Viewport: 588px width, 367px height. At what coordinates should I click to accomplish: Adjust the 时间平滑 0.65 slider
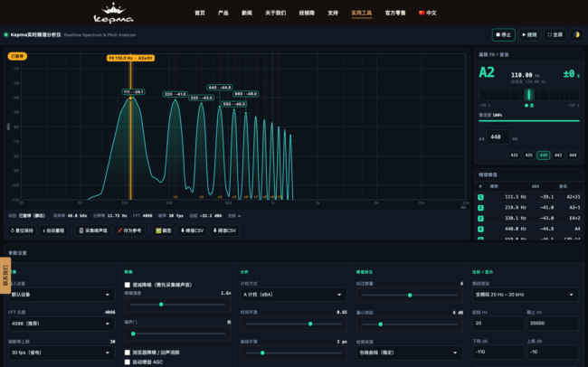(x=294, y=324)
